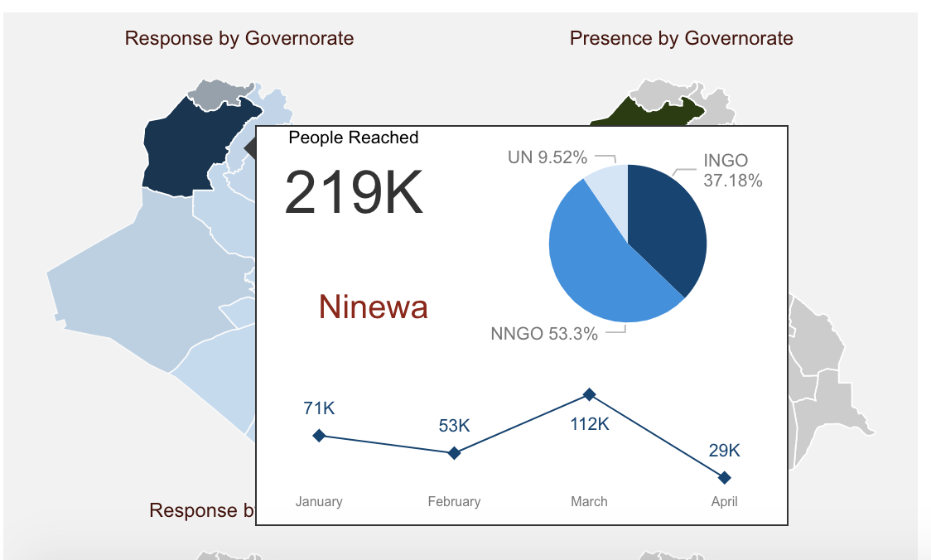This screenshot has width=931, height=560.
Task: Click the "UN 9.52%" pie label
Action: [x=548, y=157]
